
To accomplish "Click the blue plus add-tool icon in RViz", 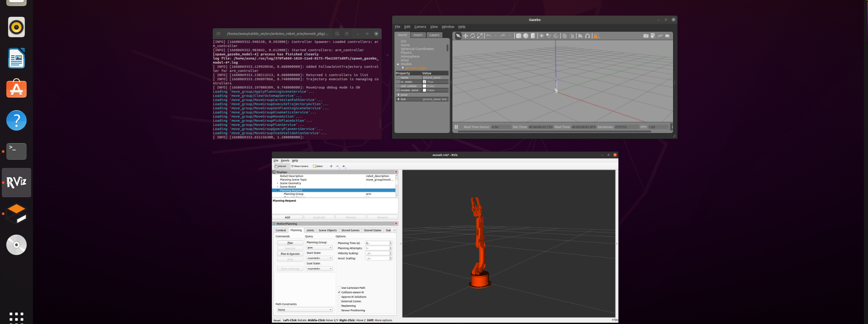I will point(331,166).
